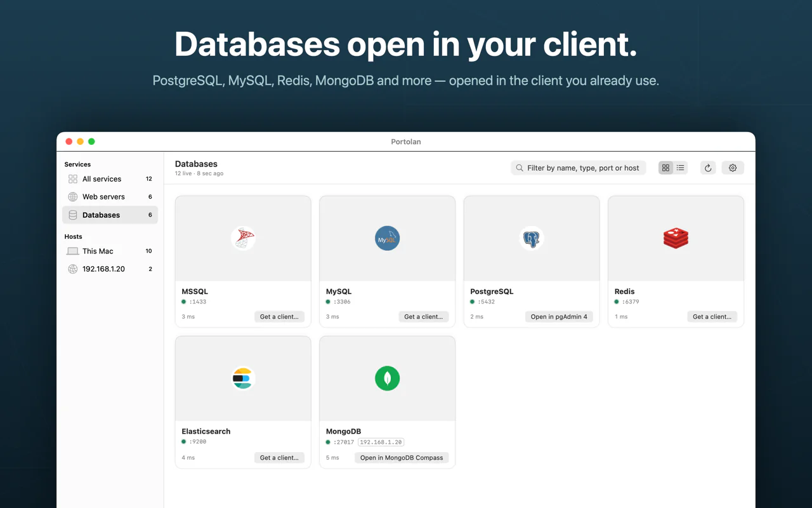Click the Elasticsearch logo icon
The image size is (812, 508).
pyautogui.click(x=243, y=378)
